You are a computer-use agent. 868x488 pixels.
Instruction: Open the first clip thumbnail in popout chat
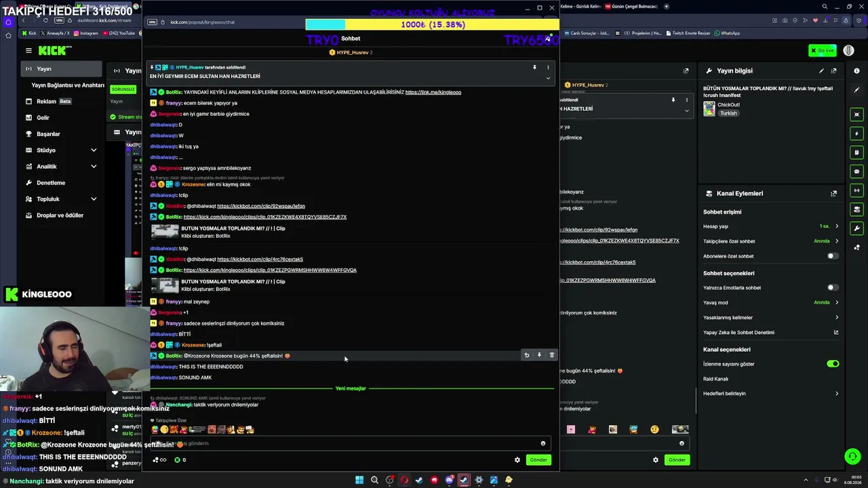165,232
